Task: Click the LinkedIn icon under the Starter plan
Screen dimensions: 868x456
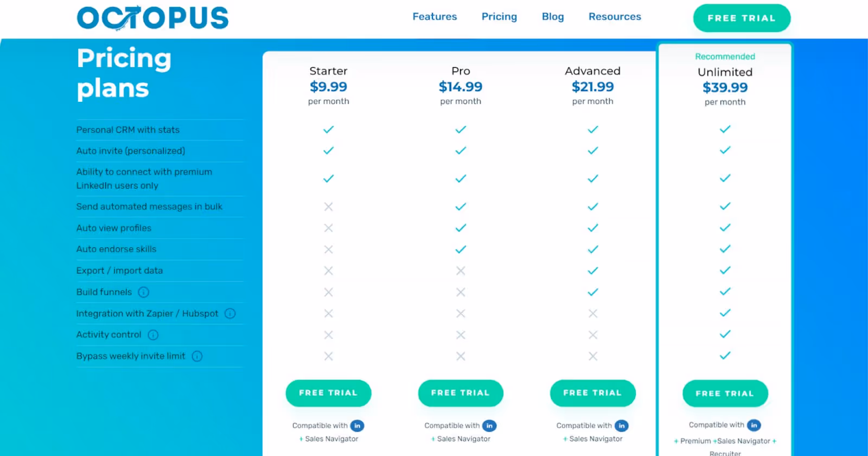Action: [x=356, y=426]
